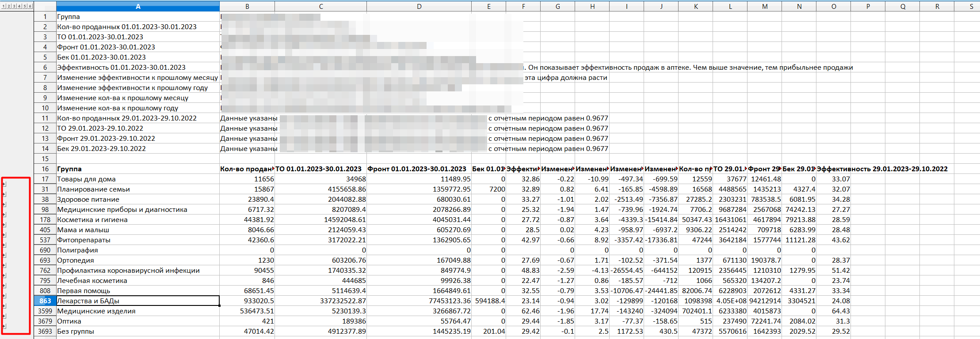Click outline level 2 button

(9, 6)
